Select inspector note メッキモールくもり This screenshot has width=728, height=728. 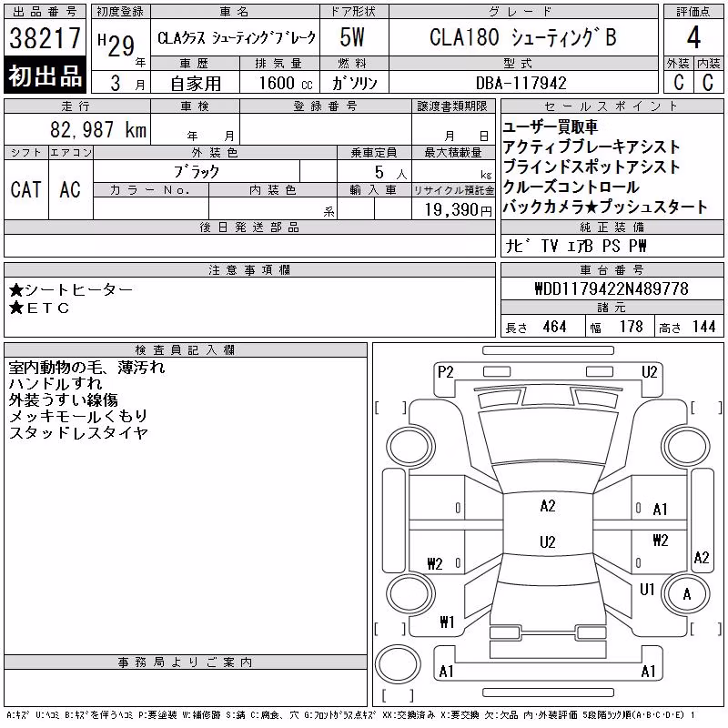click(78, 416)
